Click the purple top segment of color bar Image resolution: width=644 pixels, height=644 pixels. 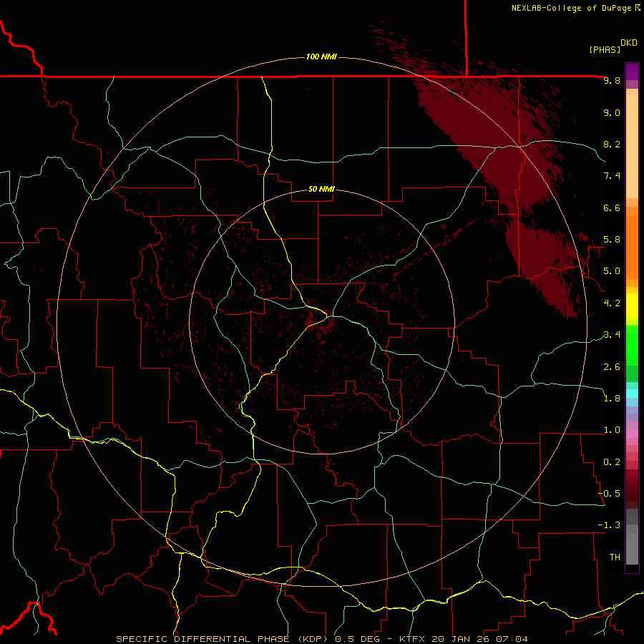pyautogui.click(x=632, y=72)
